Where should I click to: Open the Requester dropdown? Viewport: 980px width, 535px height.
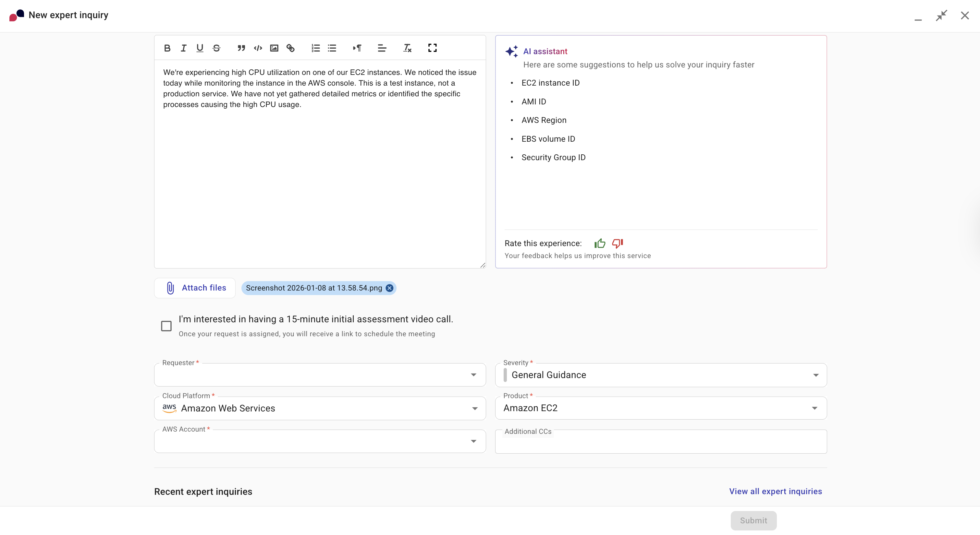320,375
